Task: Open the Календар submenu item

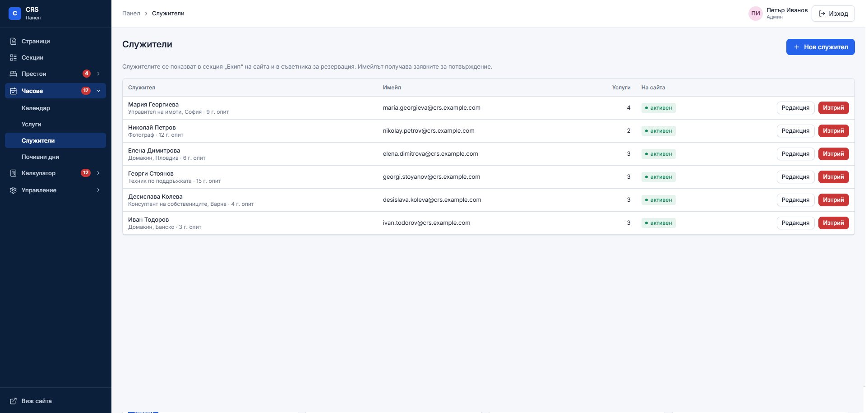Action: [x=55, y=108]
